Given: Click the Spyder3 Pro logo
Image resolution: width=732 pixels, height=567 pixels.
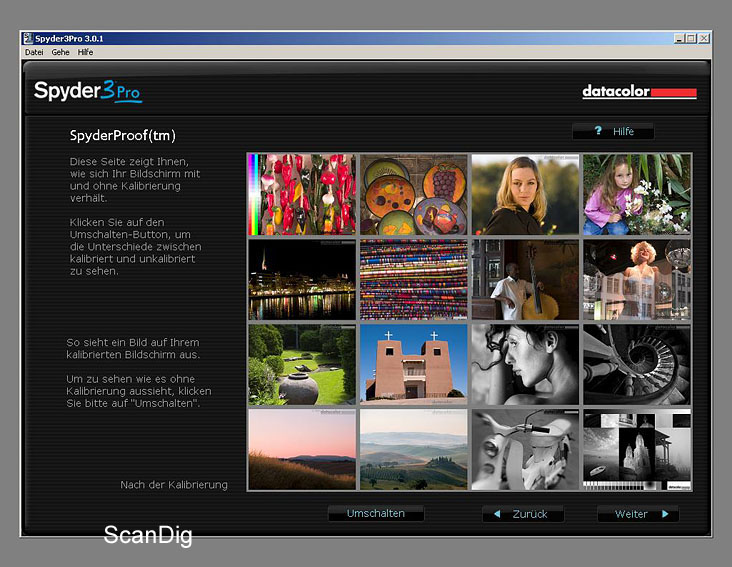Looking at the screenshot, I should (88, 91).
